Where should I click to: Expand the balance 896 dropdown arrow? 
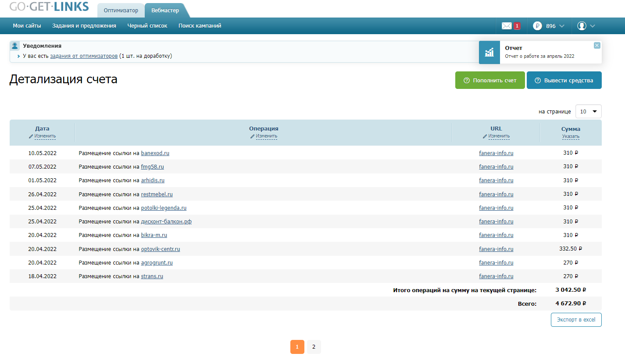click(562, 26)
